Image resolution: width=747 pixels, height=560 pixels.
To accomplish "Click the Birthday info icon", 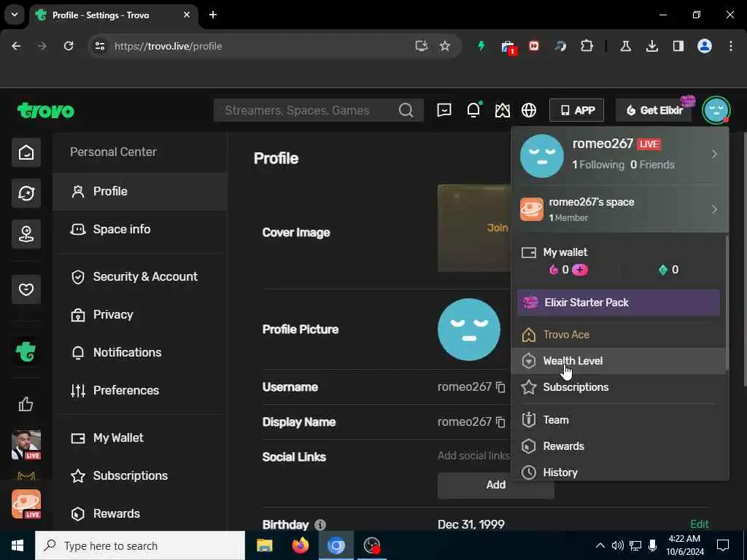I will click(x=320, y=525).
